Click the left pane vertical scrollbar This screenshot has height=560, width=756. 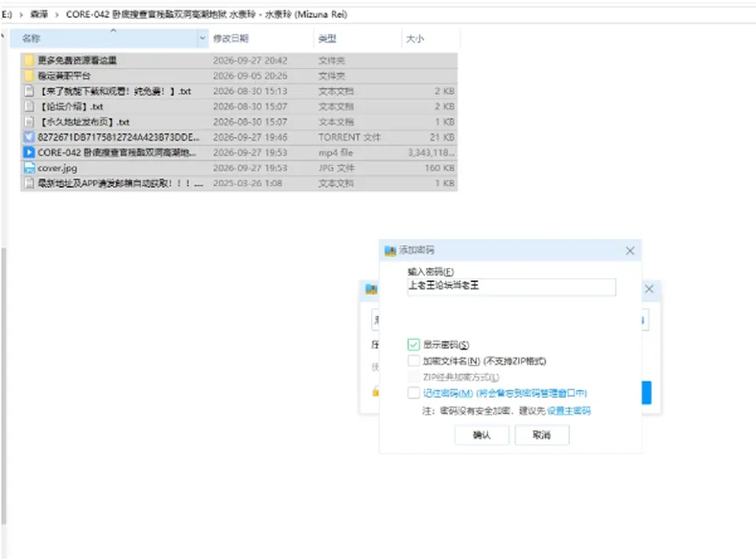coord(4,386)
